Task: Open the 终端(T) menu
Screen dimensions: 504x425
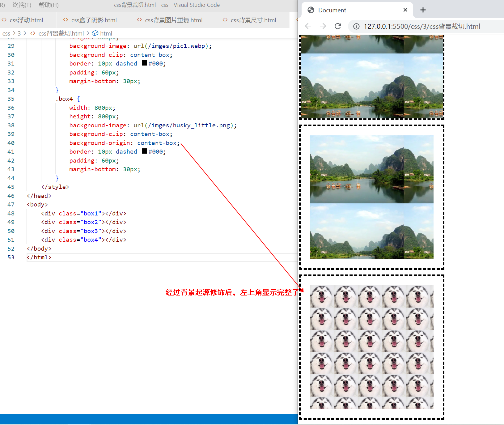Action: [22, 5]
